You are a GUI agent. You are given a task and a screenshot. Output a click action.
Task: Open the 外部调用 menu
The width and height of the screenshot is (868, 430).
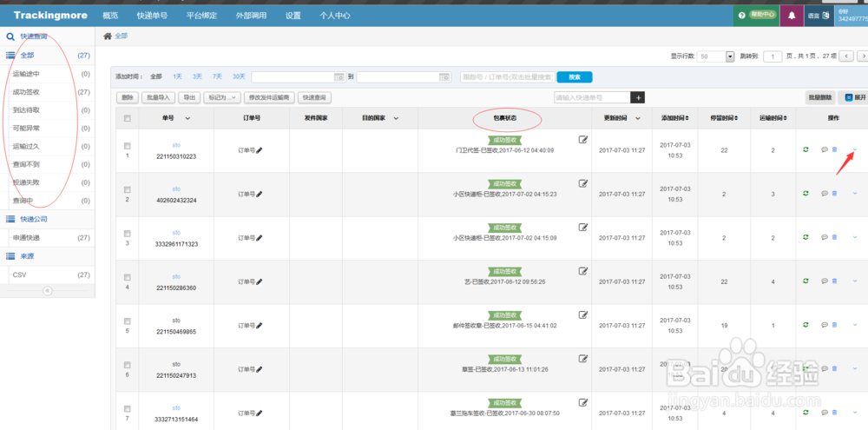[252, 16]
